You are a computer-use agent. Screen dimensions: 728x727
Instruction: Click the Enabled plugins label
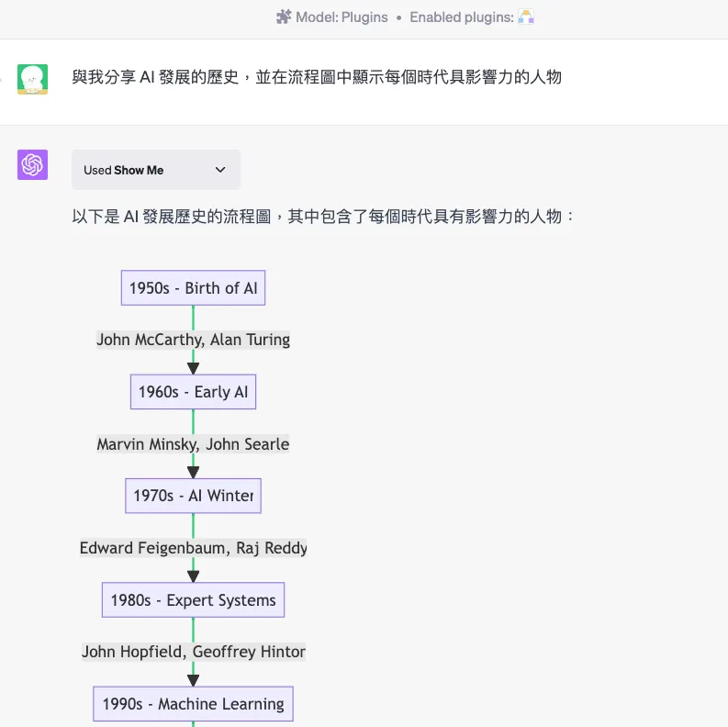click(x=462, y=17)
